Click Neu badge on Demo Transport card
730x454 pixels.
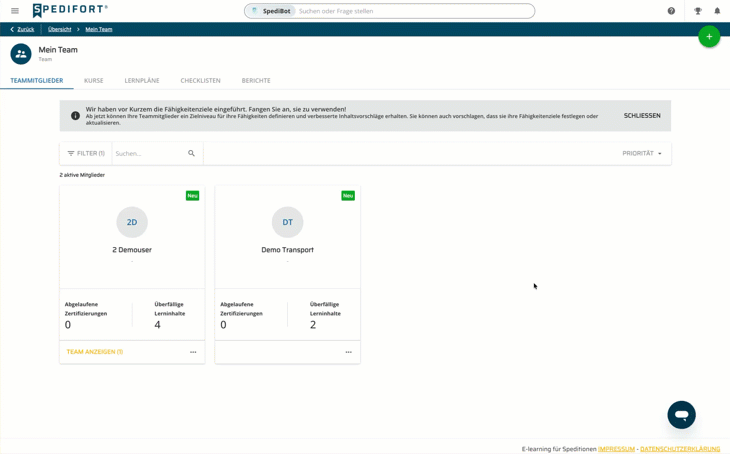tap(348, 196)
